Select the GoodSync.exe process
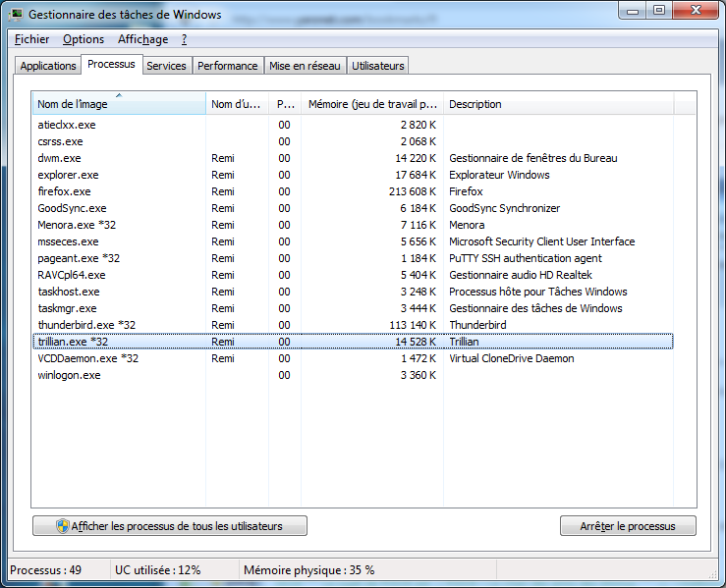This screenshot has height=588, width=726. pyautogui.click(x=72, y=208)
